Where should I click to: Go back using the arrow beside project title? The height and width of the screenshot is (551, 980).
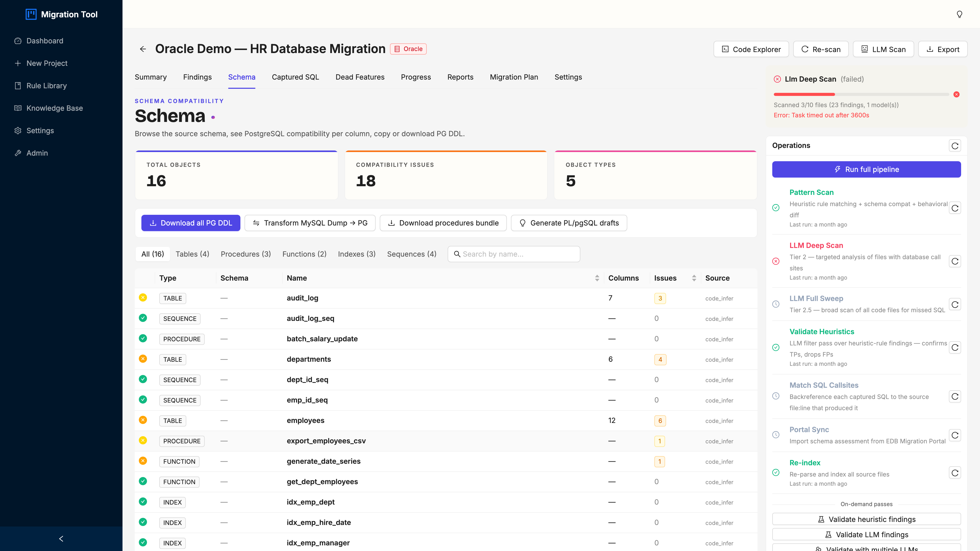143,49
